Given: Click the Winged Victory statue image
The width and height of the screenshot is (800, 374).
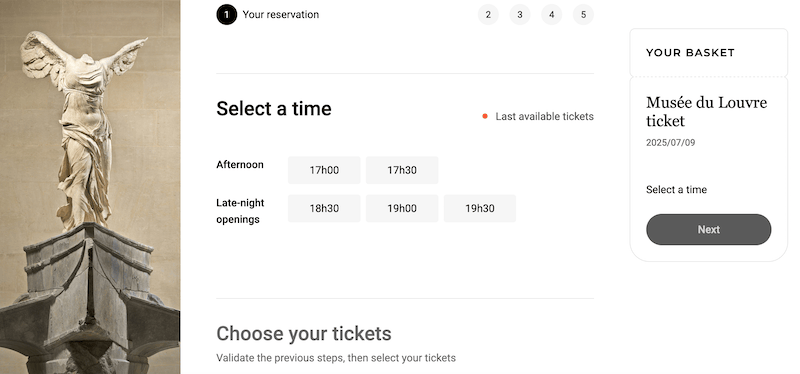Looking at the screenshot, I should (x=90, y=187).
